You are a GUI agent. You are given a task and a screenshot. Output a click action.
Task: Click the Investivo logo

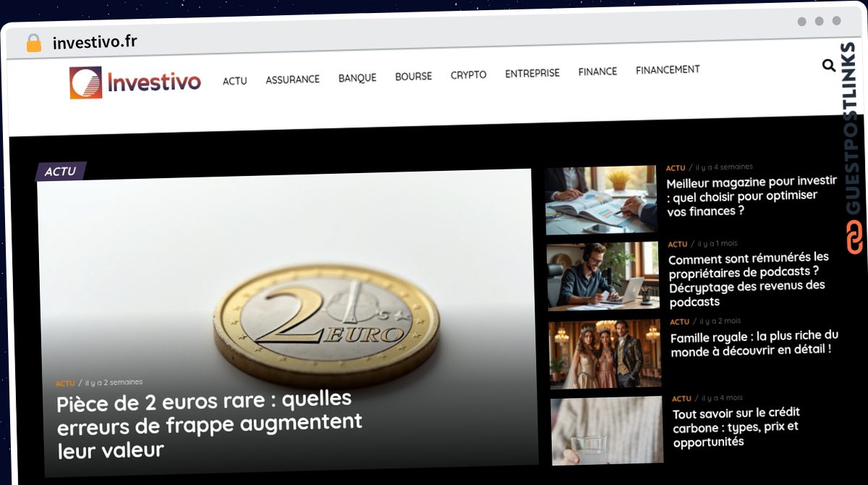pyautogui.click(x=135, y=83)
